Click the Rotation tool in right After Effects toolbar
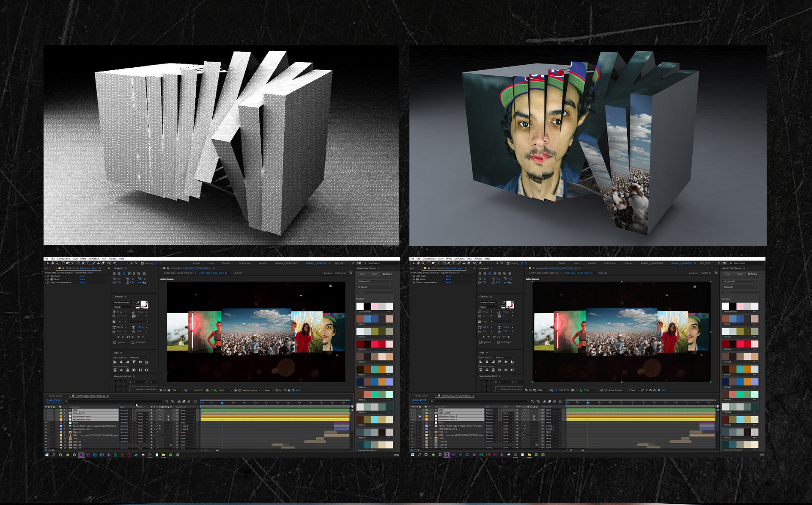The width and height of the screenshot is (812, 505). coord(429,263)
